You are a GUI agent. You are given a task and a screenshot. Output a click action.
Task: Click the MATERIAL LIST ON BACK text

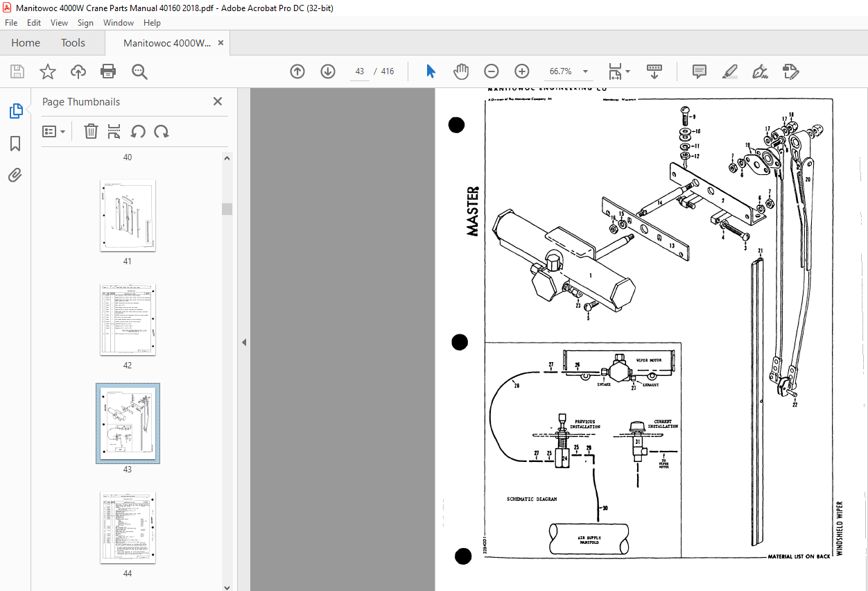click(799, 557)
